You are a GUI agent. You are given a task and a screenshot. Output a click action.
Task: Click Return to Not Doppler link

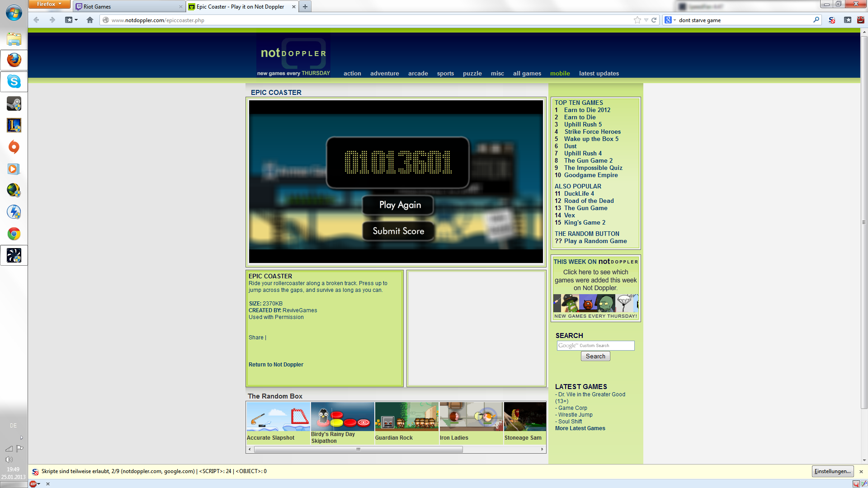pos(276,365)
